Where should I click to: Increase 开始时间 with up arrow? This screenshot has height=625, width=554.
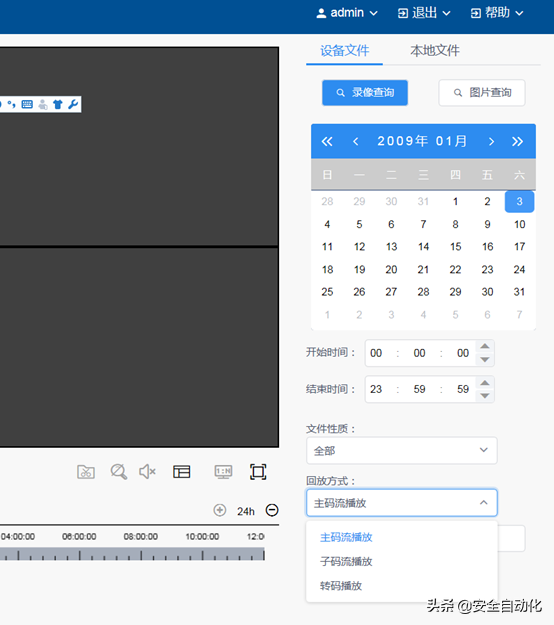pos(485,346)
